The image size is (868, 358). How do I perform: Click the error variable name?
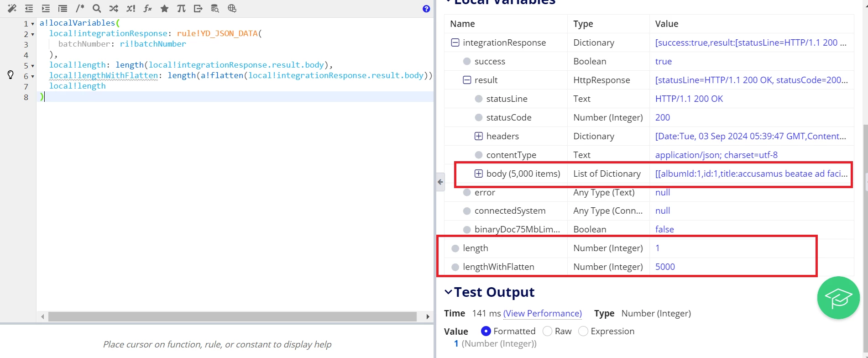(485, 192)
